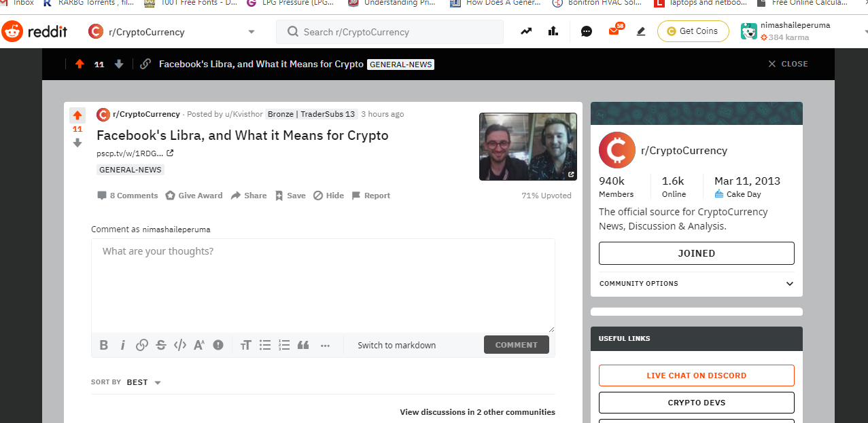Image resolution: width=868 pixels, height=423 pixels.
Task: Insert numbered list in comment editor
Action: pos(284,345)
